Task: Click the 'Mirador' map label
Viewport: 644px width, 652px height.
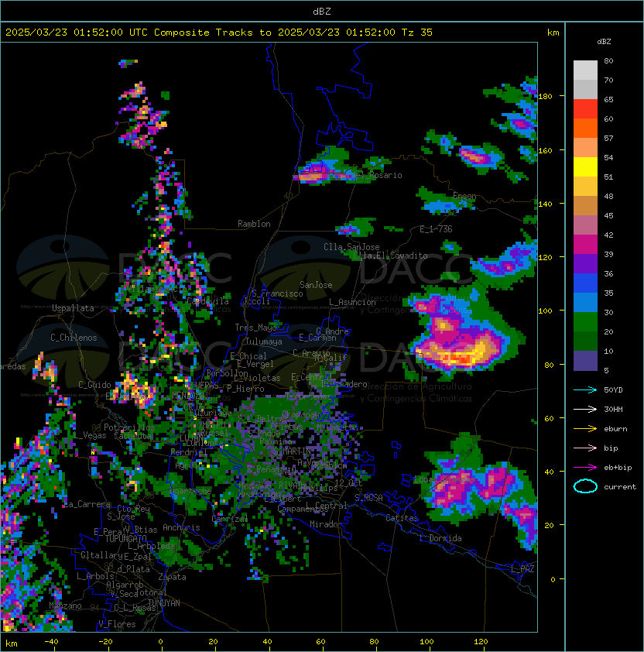Action: point(327,524)
